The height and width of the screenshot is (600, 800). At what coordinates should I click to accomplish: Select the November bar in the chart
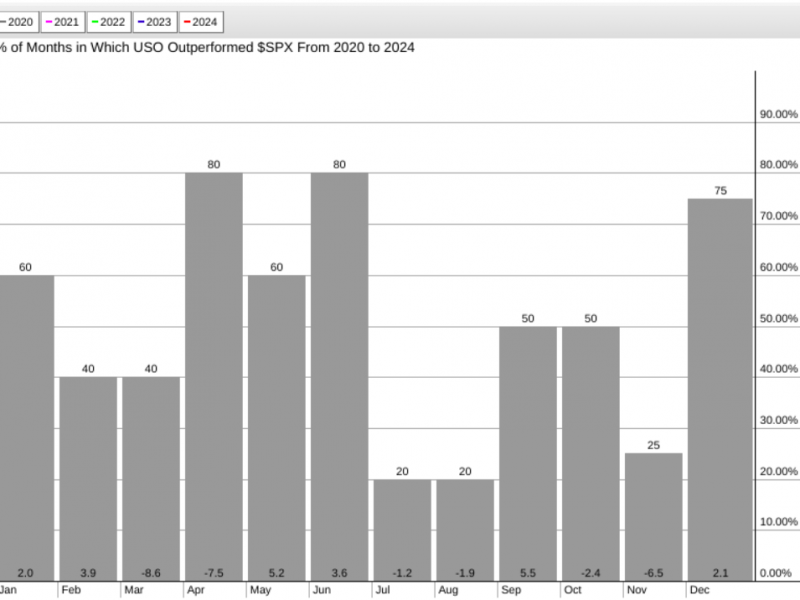pyautogui.click(x=654, y=517)
